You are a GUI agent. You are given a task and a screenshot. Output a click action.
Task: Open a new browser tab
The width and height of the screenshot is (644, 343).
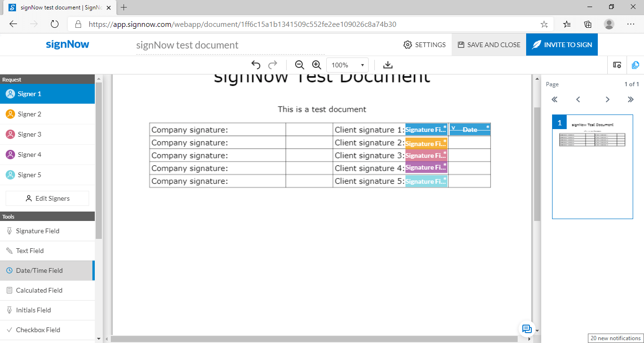coord(124,7)
